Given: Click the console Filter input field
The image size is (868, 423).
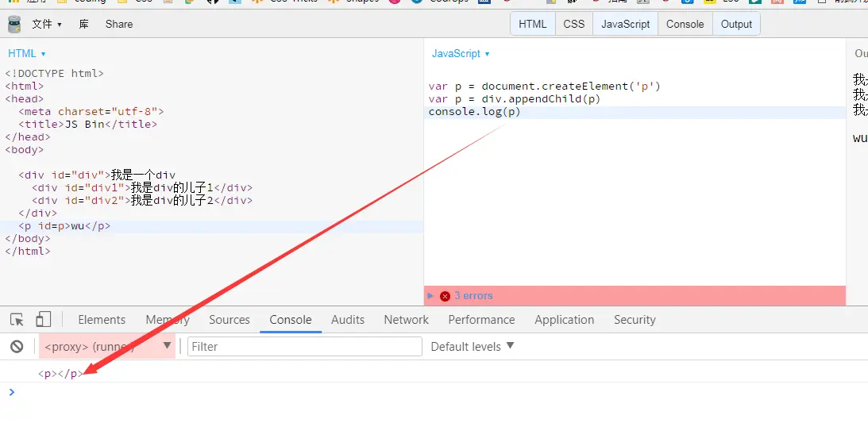Looking at the screenshot, I should 305,347.
